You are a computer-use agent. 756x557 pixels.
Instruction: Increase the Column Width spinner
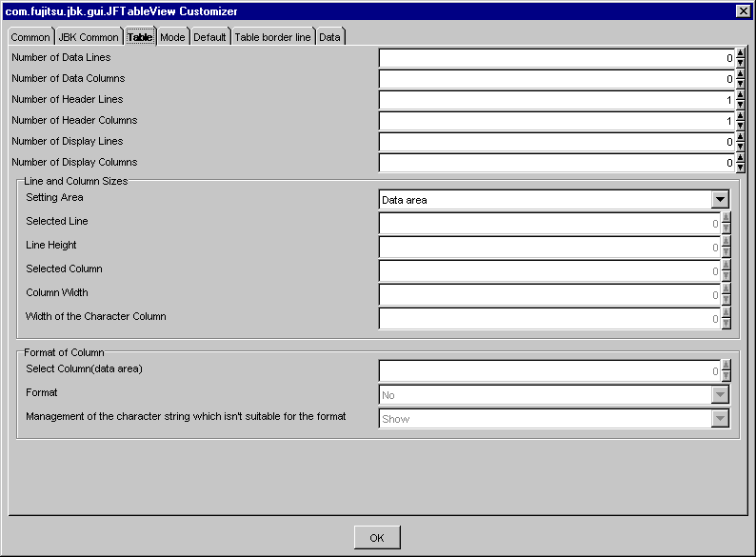[x=726, y=288]
